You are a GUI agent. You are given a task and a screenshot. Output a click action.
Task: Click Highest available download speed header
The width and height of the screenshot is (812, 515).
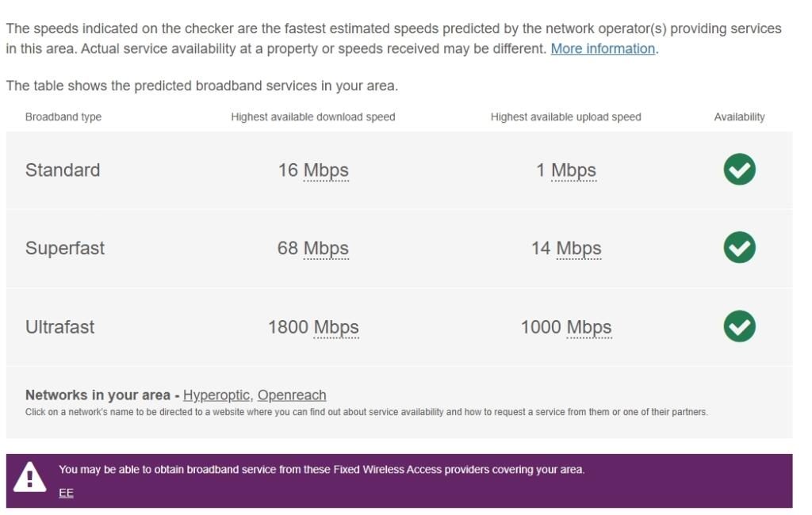[x=313, y=117]
